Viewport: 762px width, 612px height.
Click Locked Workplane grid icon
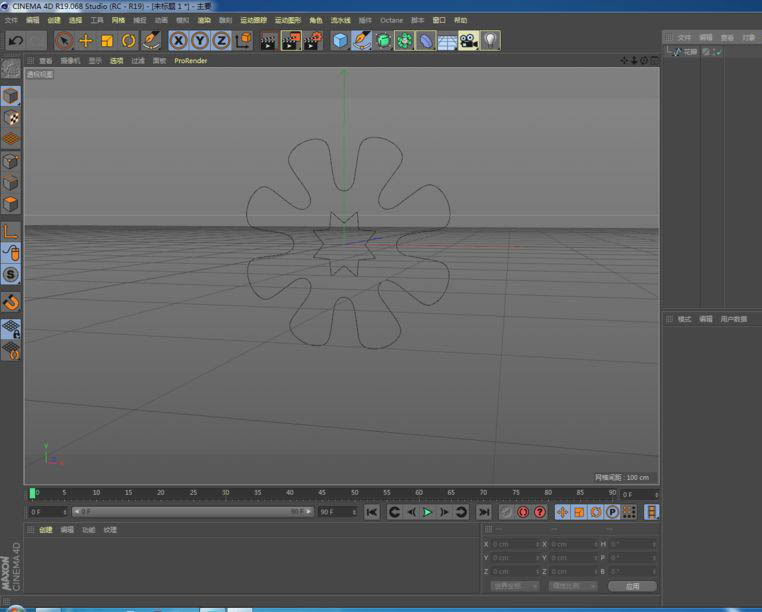click(x=11, y=329)
